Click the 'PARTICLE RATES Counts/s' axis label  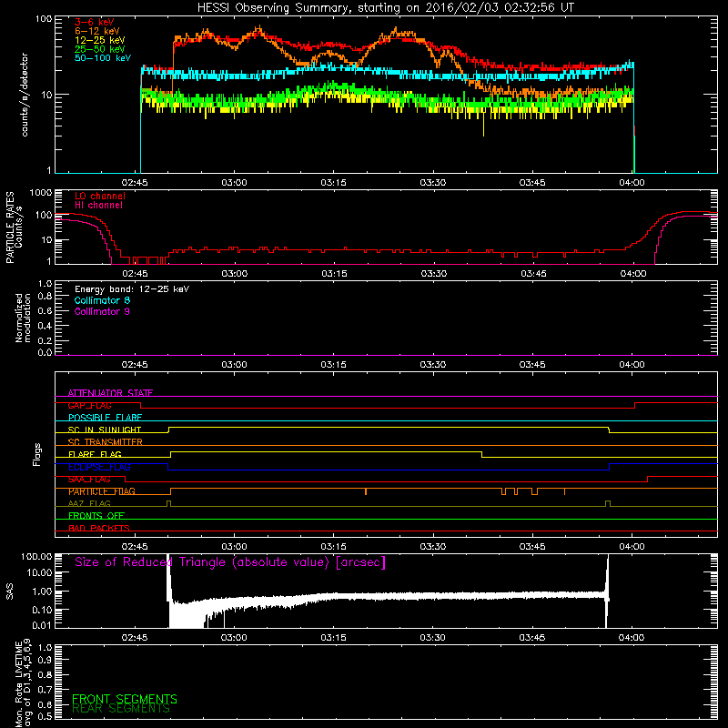(x=14, y=227)
